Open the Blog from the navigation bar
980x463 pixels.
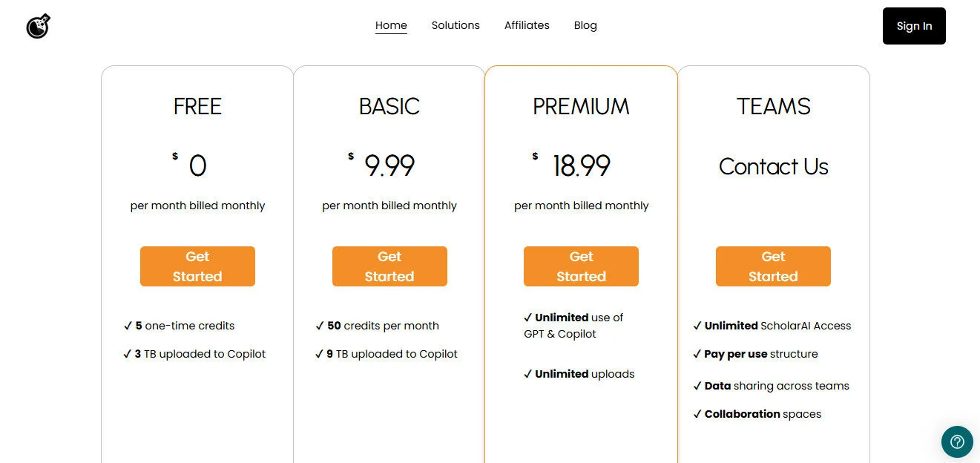click(x=585, y=24)
